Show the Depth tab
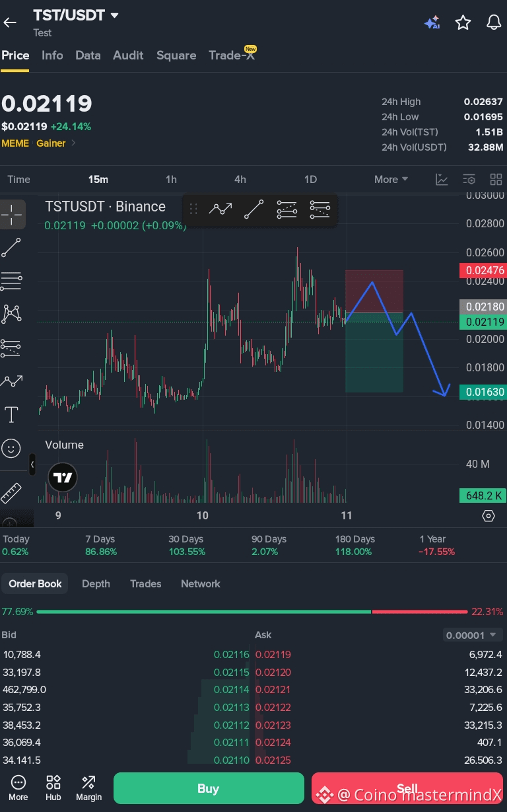 point(96,583)
